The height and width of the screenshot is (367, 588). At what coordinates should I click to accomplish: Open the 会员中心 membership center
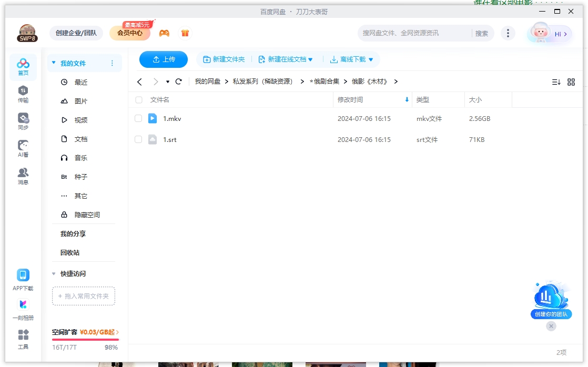(x=129, y=33)
